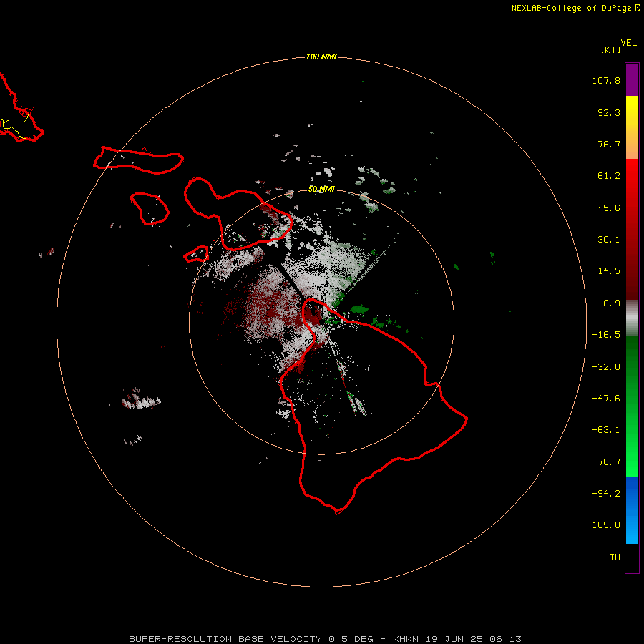Click the TH threshold label
This screenshot has height=644, width=644.
point(615,557)
